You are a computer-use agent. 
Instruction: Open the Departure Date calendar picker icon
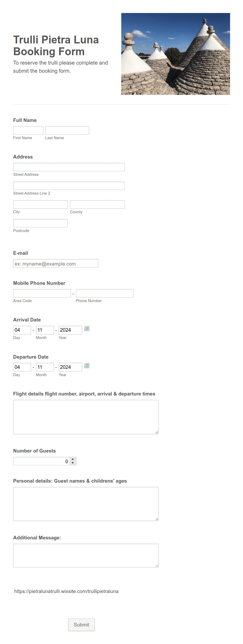click(87, 366)
